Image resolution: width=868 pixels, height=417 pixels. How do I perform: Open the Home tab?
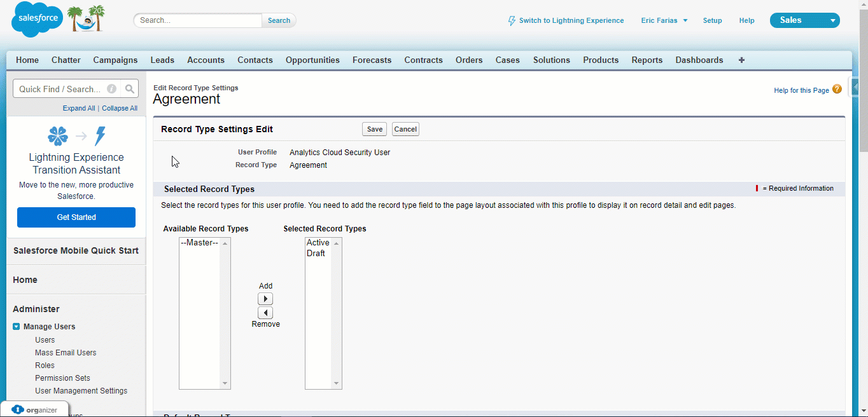coord(27,60)
